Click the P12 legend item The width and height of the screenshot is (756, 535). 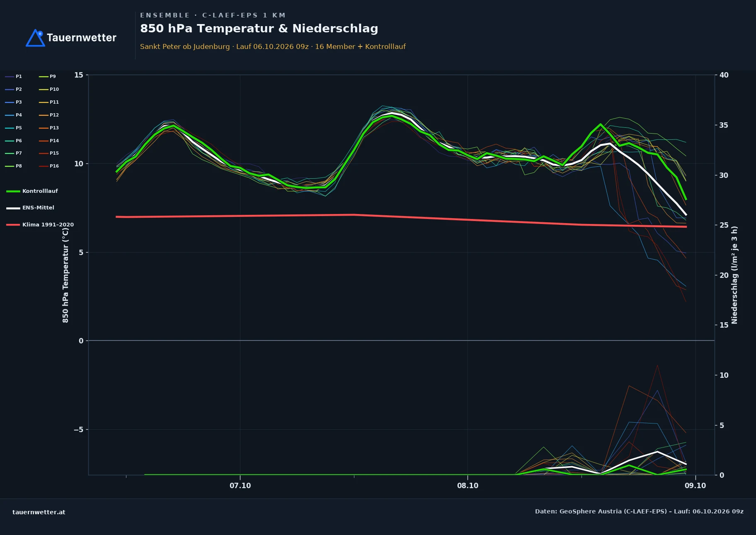coord(49,115)
